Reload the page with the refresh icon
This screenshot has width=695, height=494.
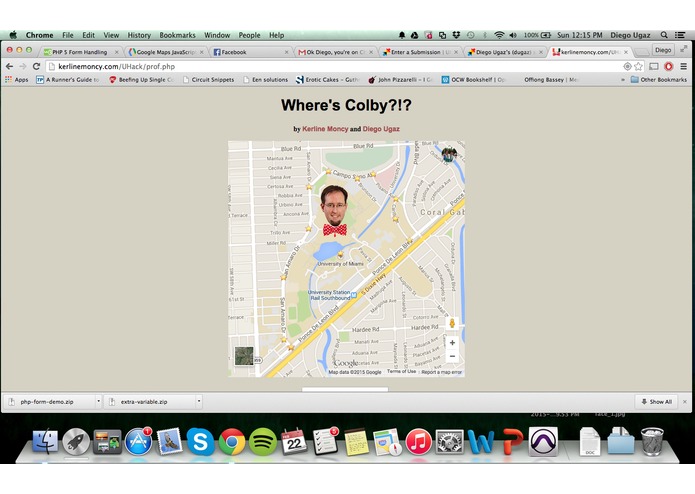pyautogui.click(x=36, y=66)
